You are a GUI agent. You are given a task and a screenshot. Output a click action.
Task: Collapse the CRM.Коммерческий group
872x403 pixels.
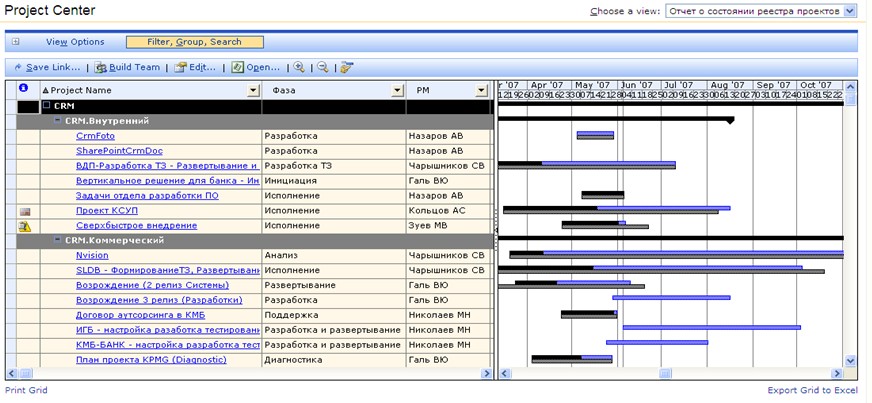[58, 240]
